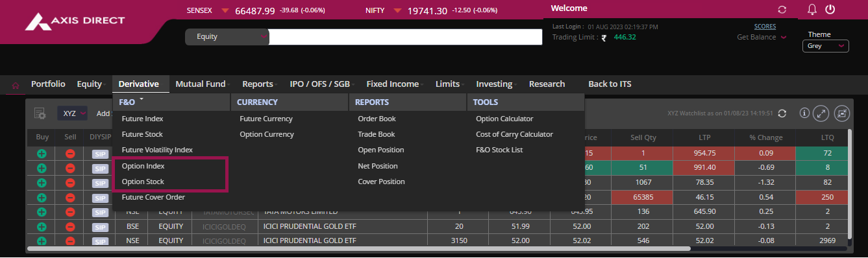This screenshot has width=868, height=258.
Task: Open Option Currency under Currency
Action: click(x=267, y=135)
